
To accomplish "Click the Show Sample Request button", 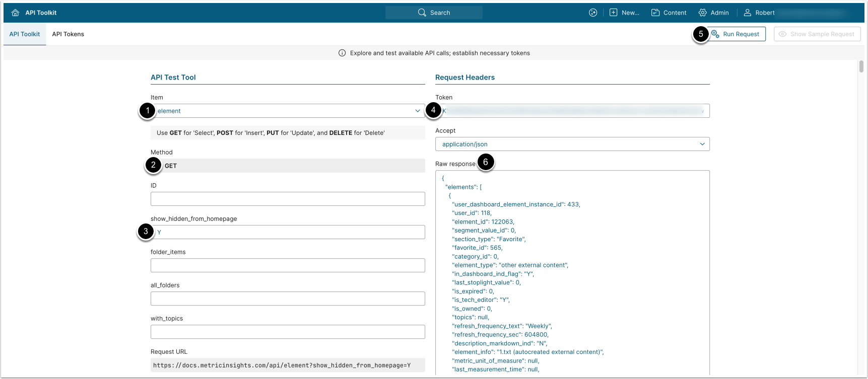I will point(817,34).
